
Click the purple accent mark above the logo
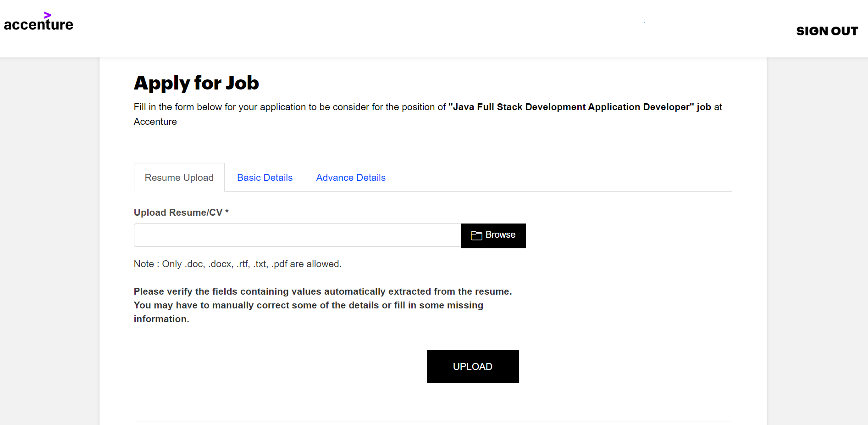click(x=47, y=15)
